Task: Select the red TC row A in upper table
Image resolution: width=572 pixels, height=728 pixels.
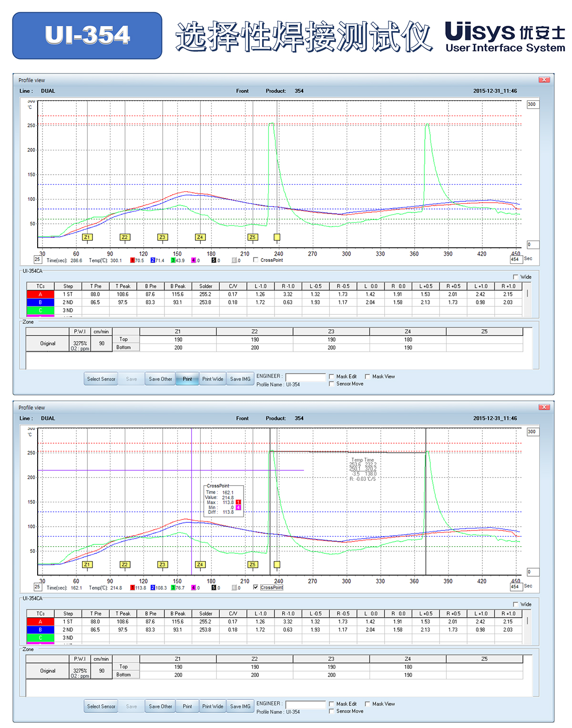Action: (41, 294)
